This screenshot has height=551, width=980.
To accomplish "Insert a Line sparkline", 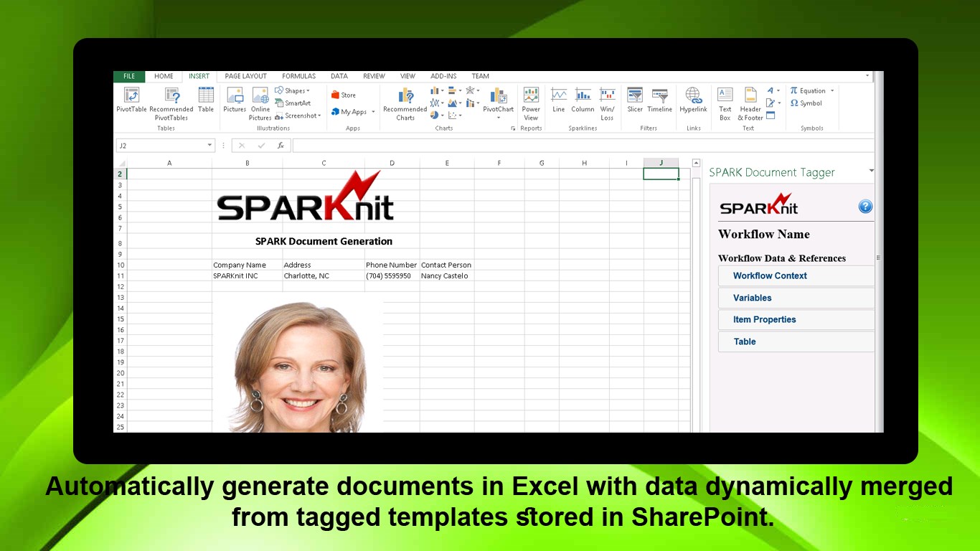I will point(559,100).
